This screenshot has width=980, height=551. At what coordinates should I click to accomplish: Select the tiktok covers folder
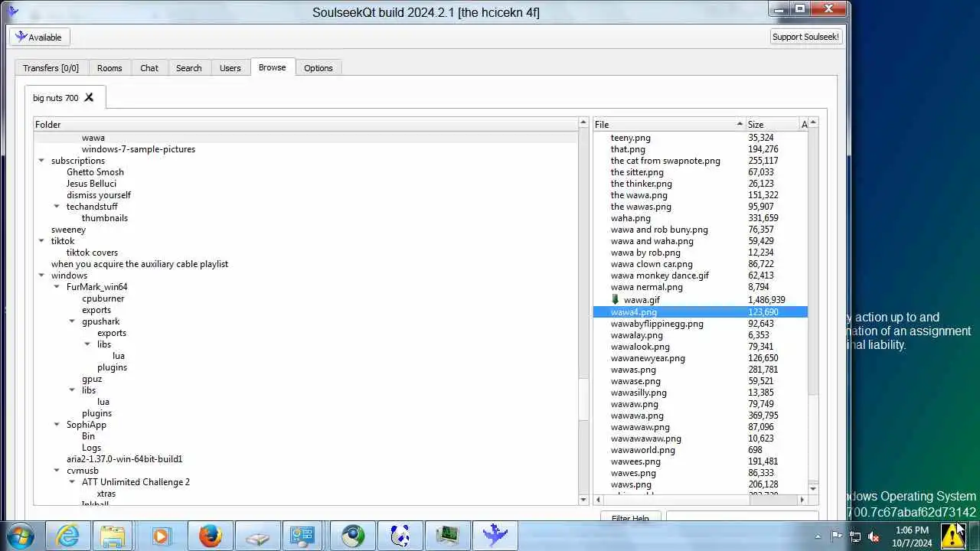click(x=92, y=253)
